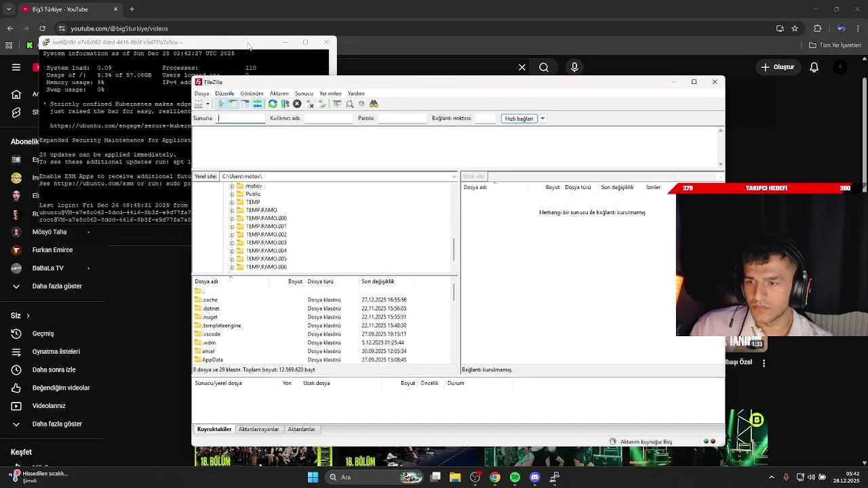Open Spotify from the Windows taskbar
The width and height of the screenshot is (868, 488).
point(515,477)
